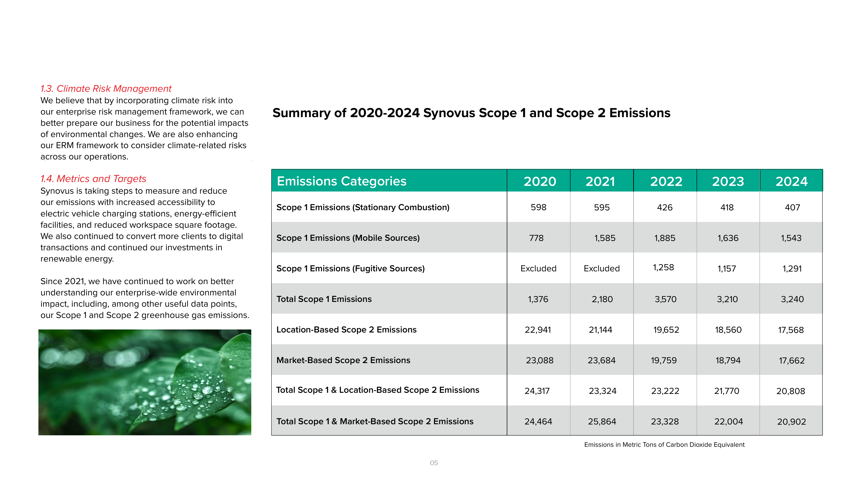
Task: Click the 'Emissions in Metric Tons' footnote
Action: (664, 445)
